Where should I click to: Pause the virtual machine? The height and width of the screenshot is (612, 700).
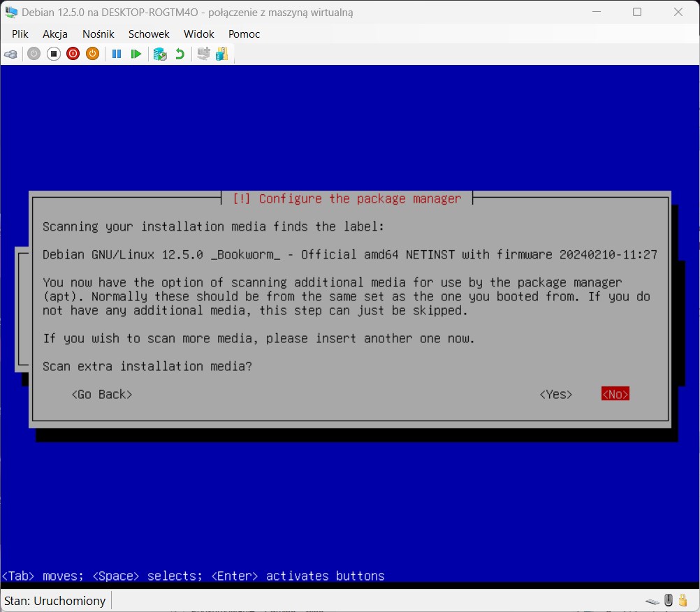[x=117, y=54]
